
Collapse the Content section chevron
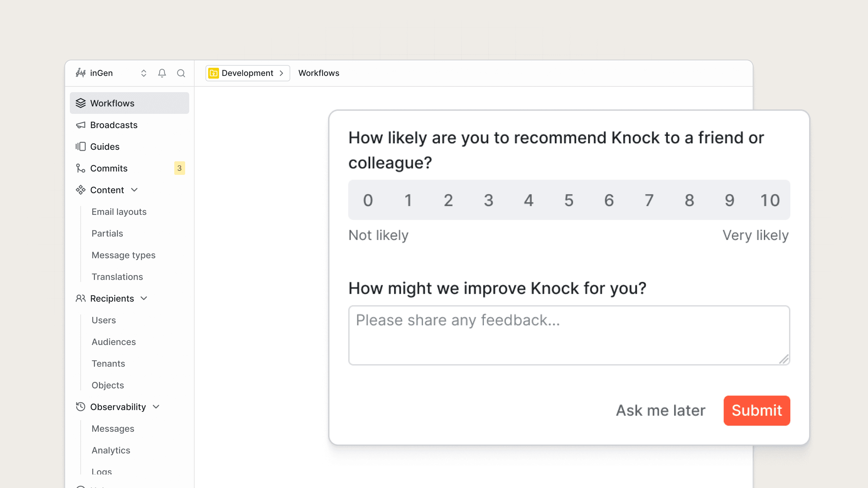pyautogui.click(x=135, y=190)
